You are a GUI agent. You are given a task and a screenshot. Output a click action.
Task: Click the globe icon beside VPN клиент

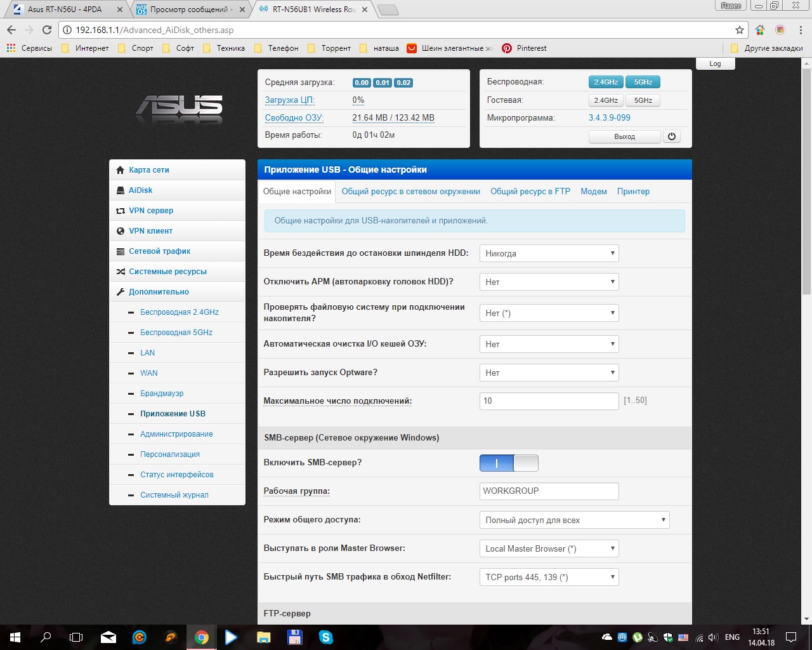tap(121, 231)
